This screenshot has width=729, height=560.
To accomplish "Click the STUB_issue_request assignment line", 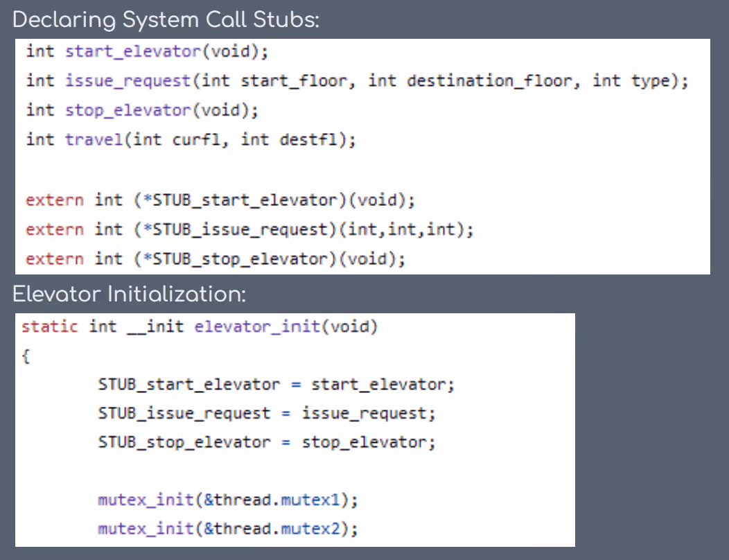I will tap(267, 414).
